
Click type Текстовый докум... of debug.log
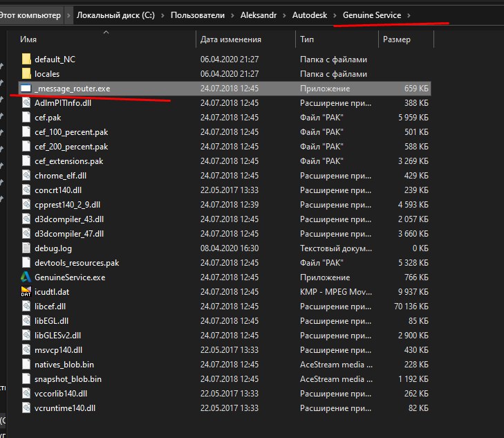click(336, 248)
